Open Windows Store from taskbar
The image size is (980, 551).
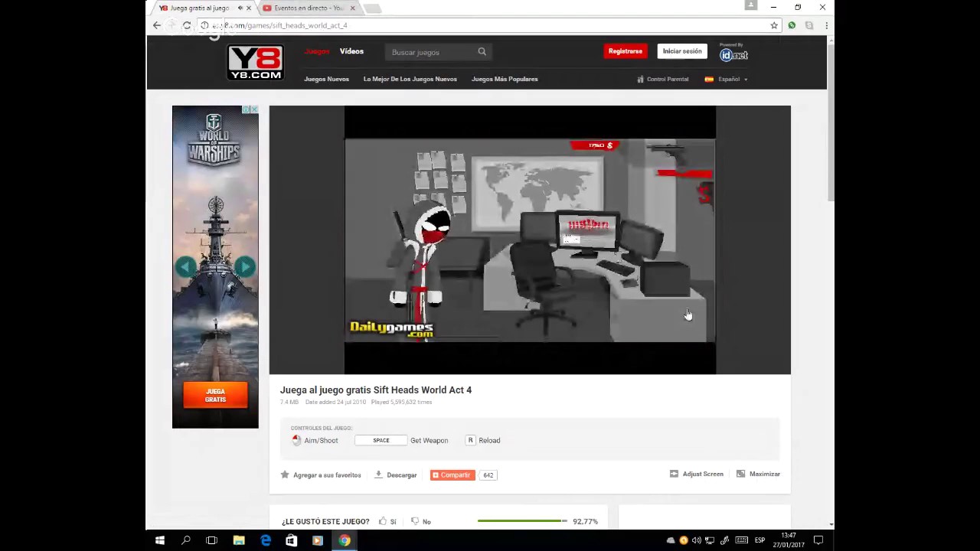291,540
